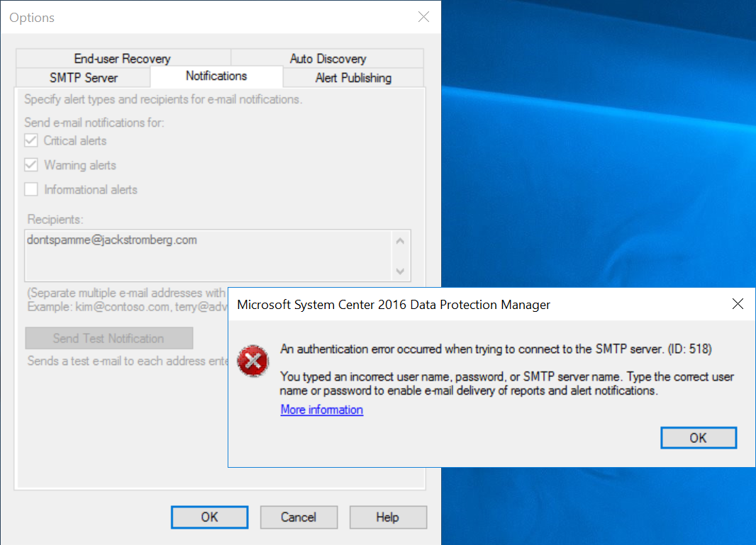Enable the Informational alerts checkbox
Screen dimensions: 756x545
(31, 189)
